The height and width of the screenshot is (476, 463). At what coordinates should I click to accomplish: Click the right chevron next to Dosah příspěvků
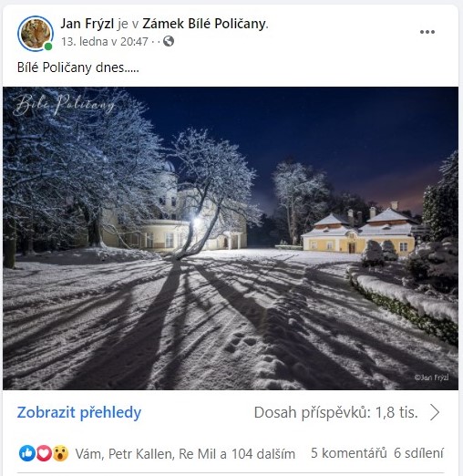point(435,413)
